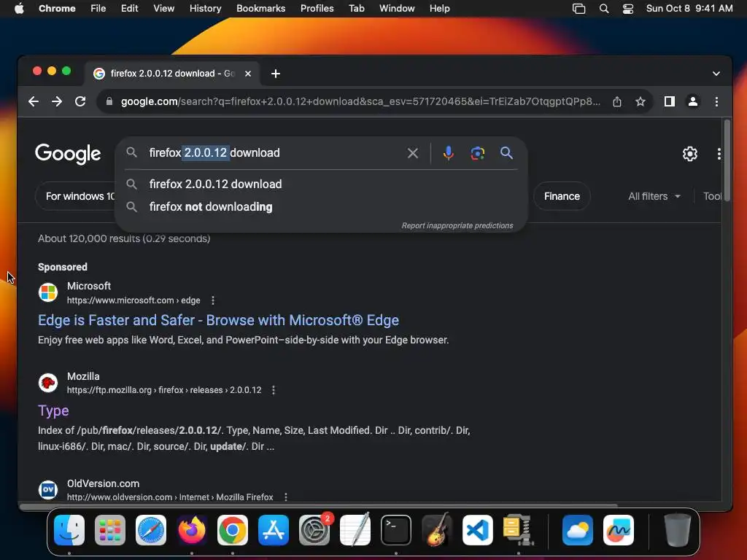Go forward to next page
Screen dimensions: 747x560
click(57, 101)
